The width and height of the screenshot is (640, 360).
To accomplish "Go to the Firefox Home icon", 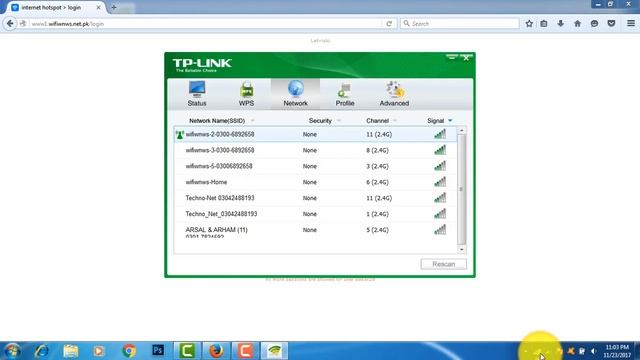I will pyautogui.click(x=577, y=24).
